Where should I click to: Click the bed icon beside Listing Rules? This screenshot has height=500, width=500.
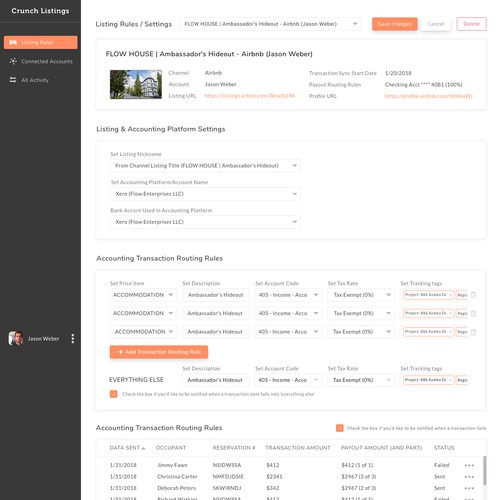click(13, 42)
